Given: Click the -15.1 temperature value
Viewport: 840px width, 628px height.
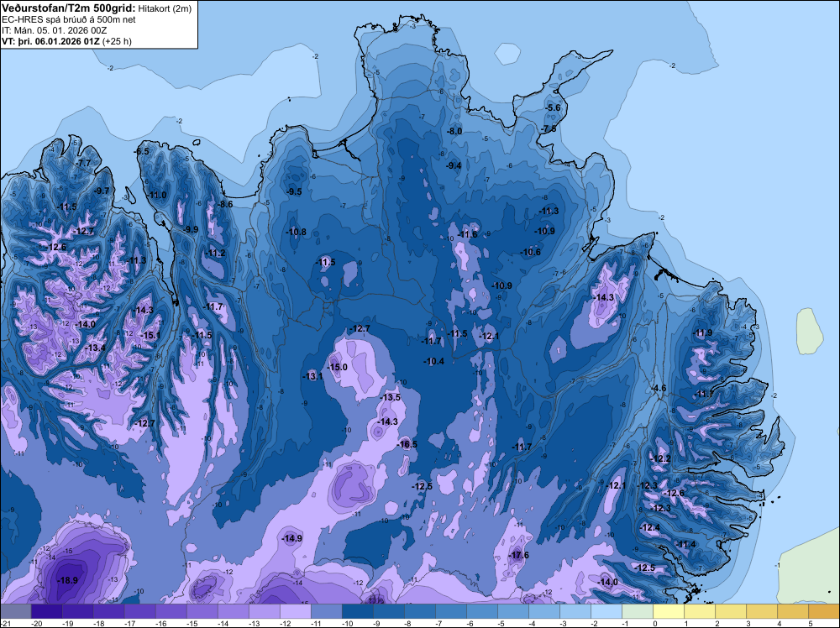Looking at the screenshot, I should (x=150, y=335).
